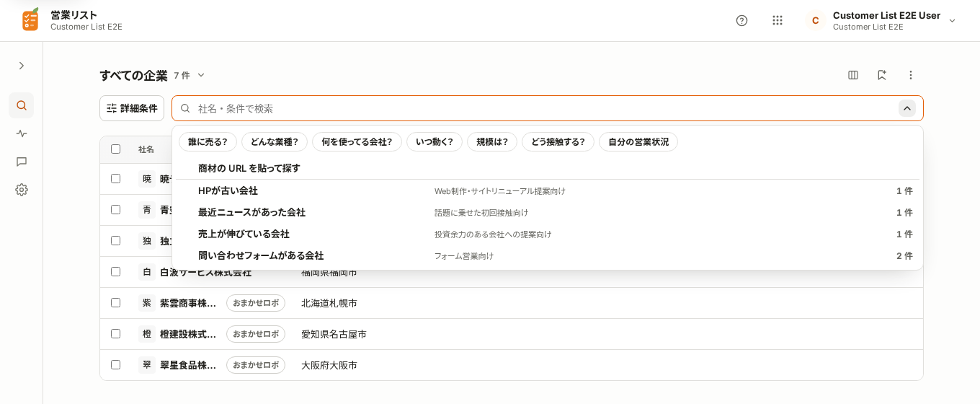
Task: Click the 紫 avatar badge
Action: [x=147, y=303]
